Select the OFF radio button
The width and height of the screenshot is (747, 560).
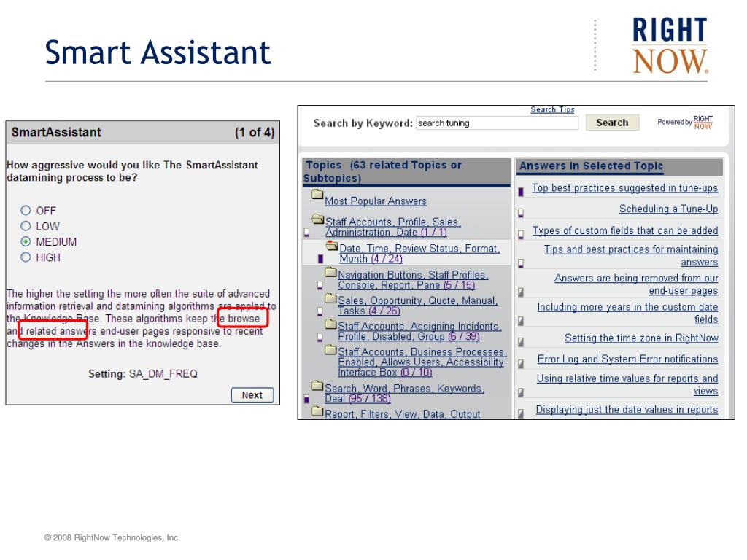click(x=26, y=211)
